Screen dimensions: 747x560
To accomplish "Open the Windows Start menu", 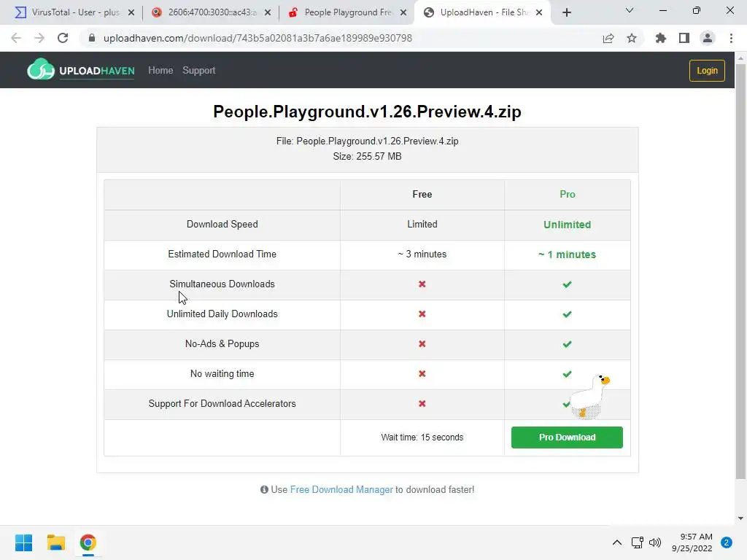I will pyautogui.click(x=24, y=542).
